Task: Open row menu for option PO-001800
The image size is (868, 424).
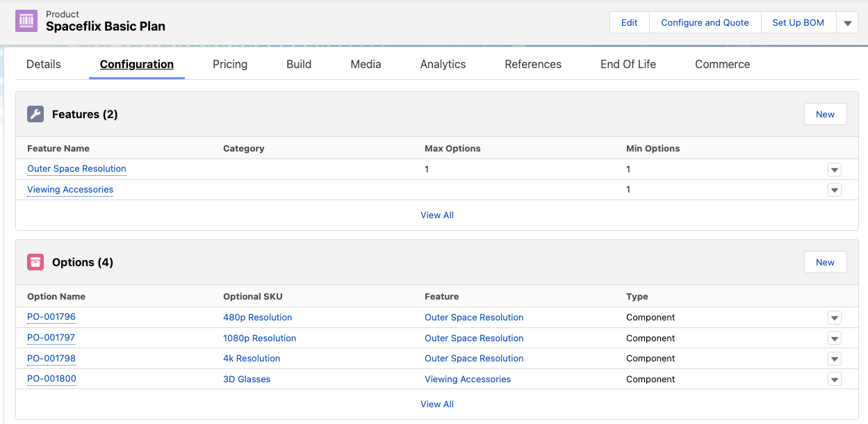Action: coord(834,380)
